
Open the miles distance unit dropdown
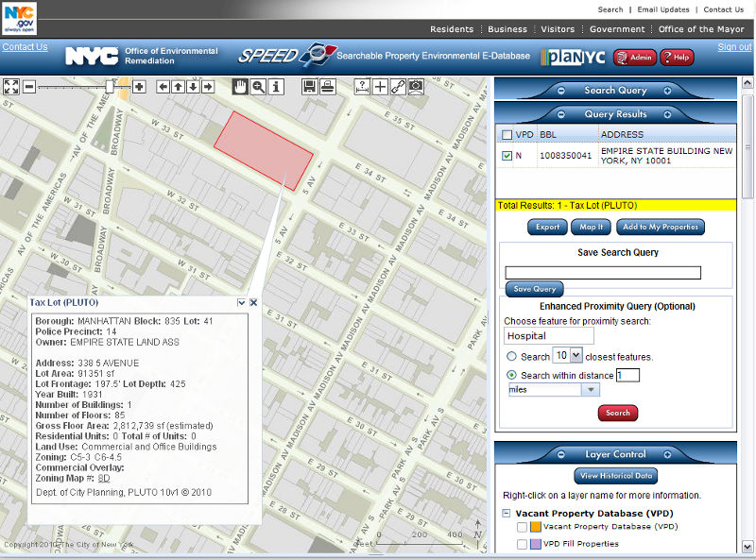[x=591, y=389]
